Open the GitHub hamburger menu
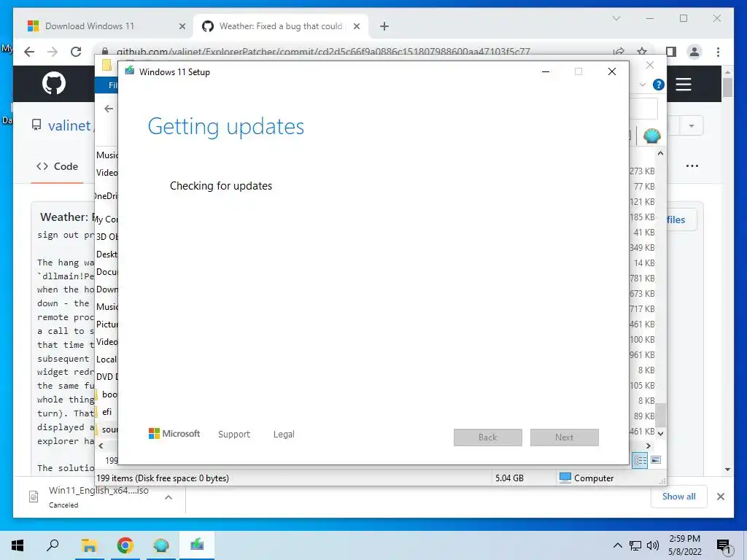The height and width of the screenshot is (560, 747). (x=683, y=85)
